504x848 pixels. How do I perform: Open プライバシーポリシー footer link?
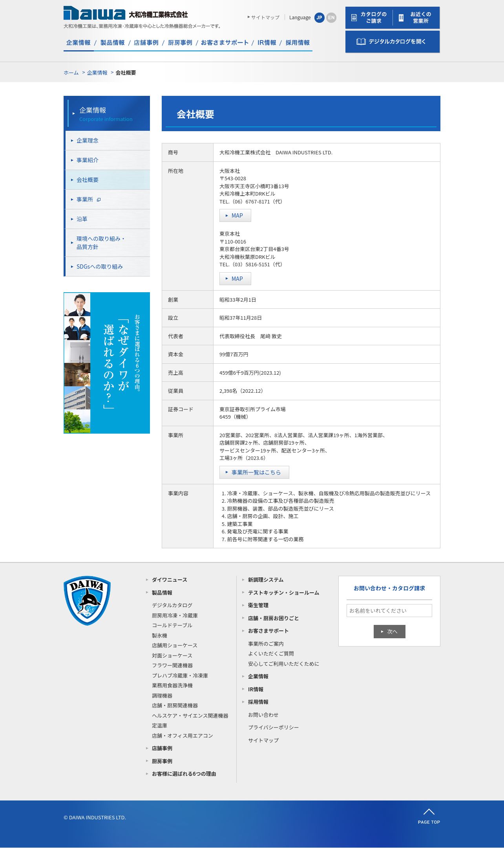click(274, 727)
